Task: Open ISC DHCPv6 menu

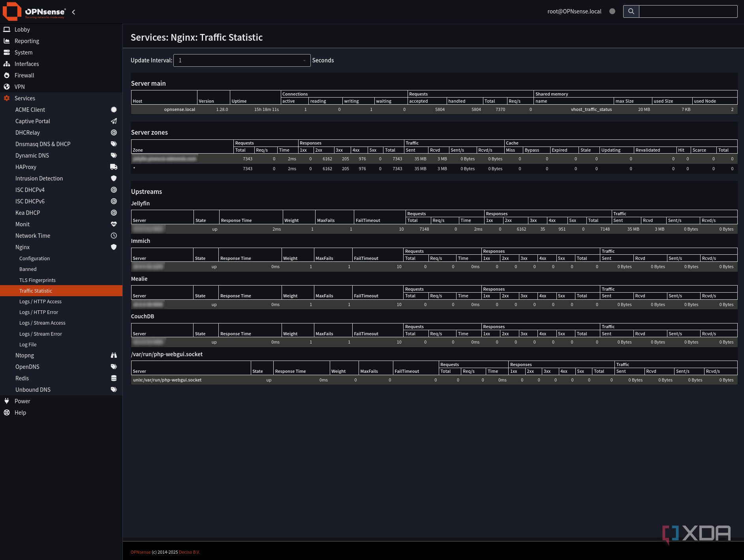Action: [x=61, y=201]
